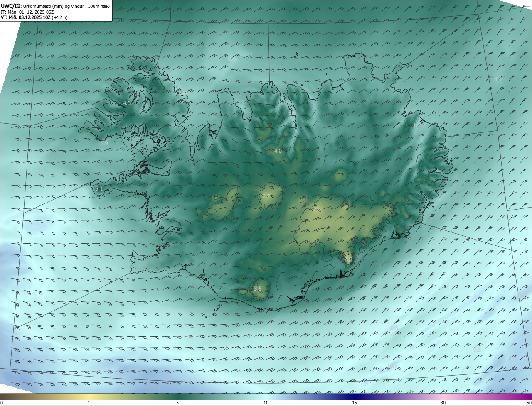The width and height of the screenshot is (532, 406).
Task: Click the yellow section of the color scale
Action: pos(89,397)
